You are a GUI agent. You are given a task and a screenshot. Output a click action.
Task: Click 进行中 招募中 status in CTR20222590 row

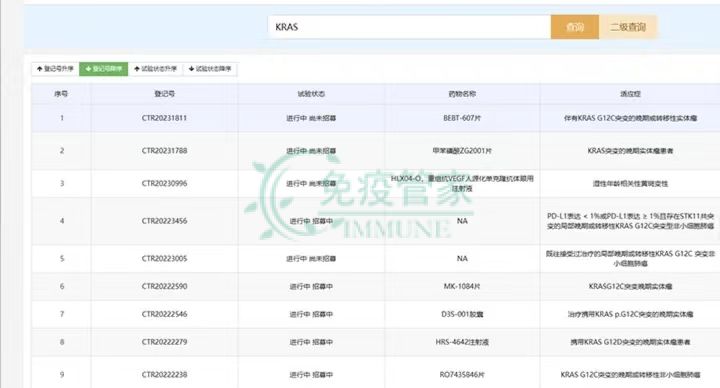tap(311, 286)
